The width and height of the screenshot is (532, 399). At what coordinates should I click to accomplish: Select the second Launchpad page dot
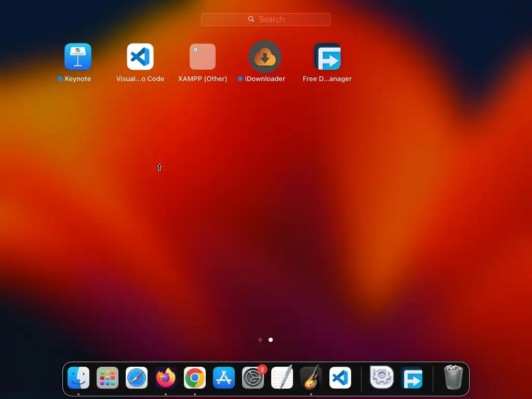pos(271,340)
